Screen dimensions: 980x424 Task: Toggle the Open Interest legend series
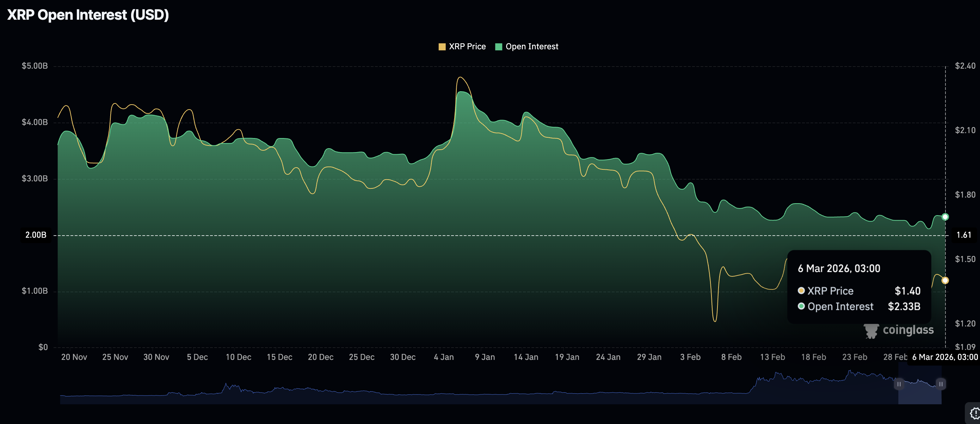[x=526, y=46]
